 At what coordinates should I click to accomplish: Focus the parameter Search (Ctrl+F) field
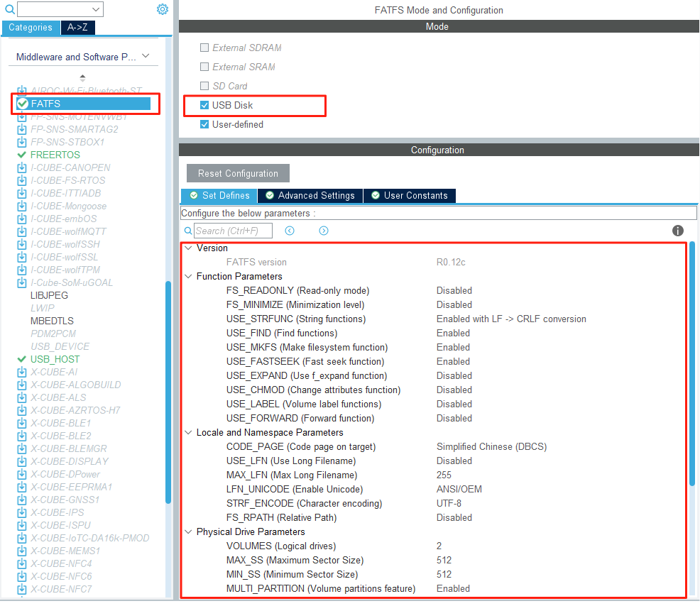tap(233, 231)
